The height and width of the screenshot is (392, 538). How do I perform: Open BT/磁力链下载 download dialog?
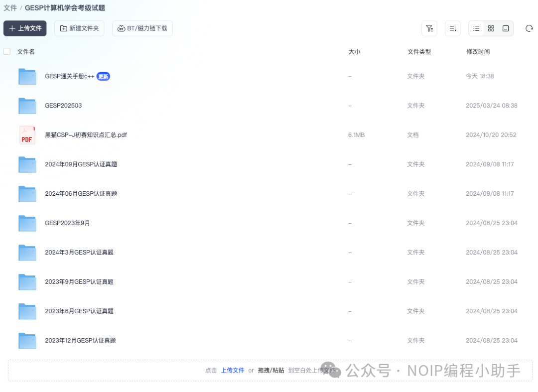point(142,28)
